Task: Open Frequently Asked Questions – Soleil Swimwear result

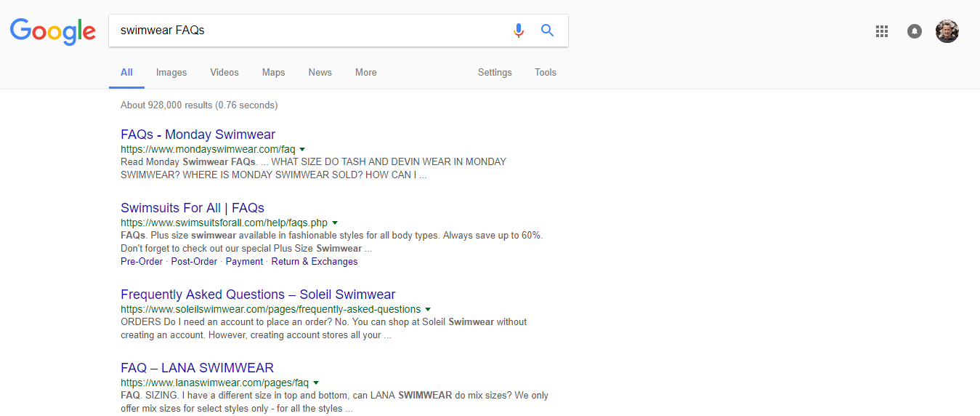Action: [258, 295]
